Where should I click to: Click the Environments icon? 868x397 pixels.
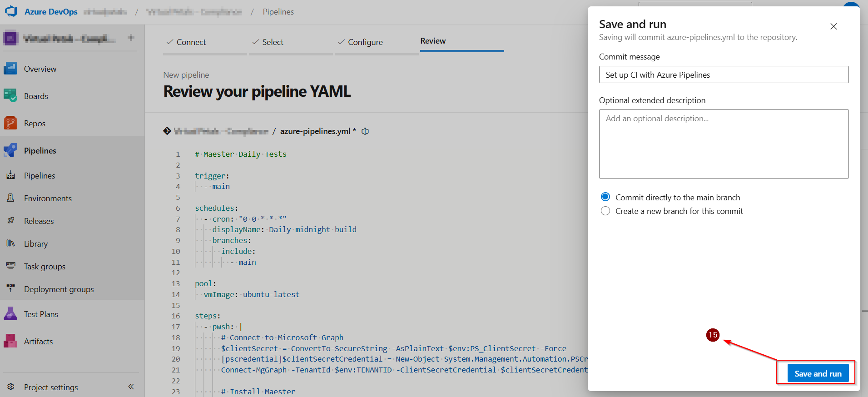[11, 198]
